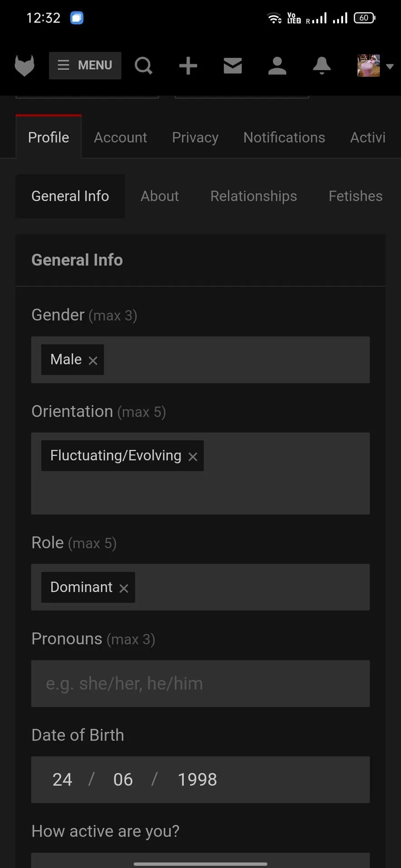Expand the avatar dropdown arrow
Image resolution: width=401 pixels, height=868 pixels.
[x=389, y=66]
